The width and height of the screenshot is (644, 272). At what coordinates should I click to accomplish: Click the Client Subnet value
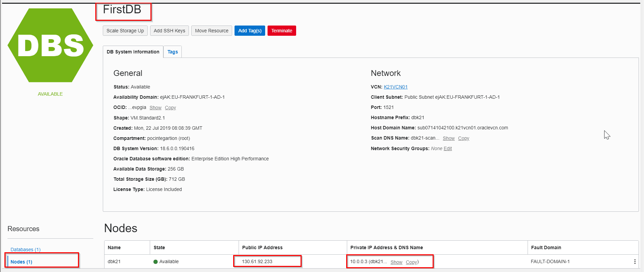(x=452, y=97)
